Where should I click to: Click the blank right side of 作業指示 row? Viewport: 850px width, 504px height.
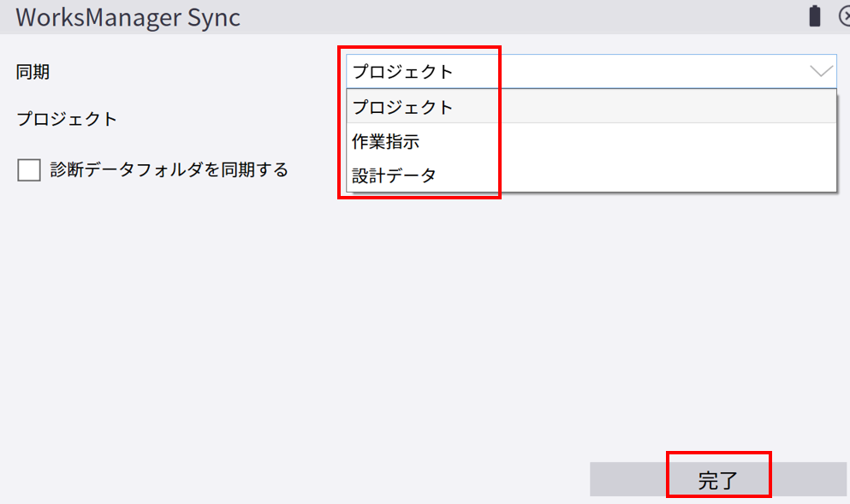[668, 141]
